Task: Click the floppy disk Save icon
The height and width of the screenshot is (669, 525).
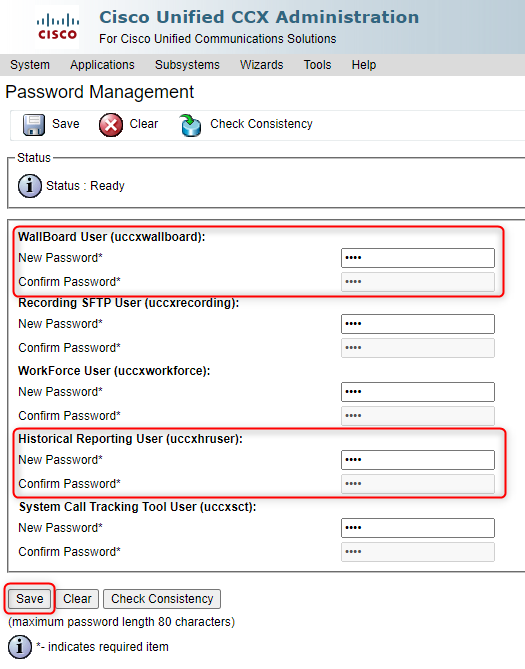Action: [x=33, y=125]
